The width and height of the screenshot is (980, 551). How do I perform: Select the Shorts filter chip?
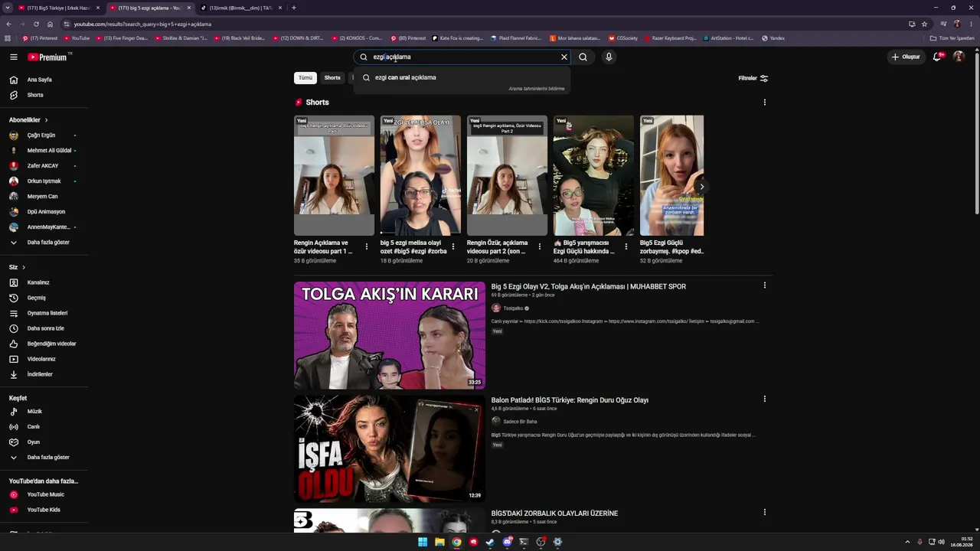(332, 78)
